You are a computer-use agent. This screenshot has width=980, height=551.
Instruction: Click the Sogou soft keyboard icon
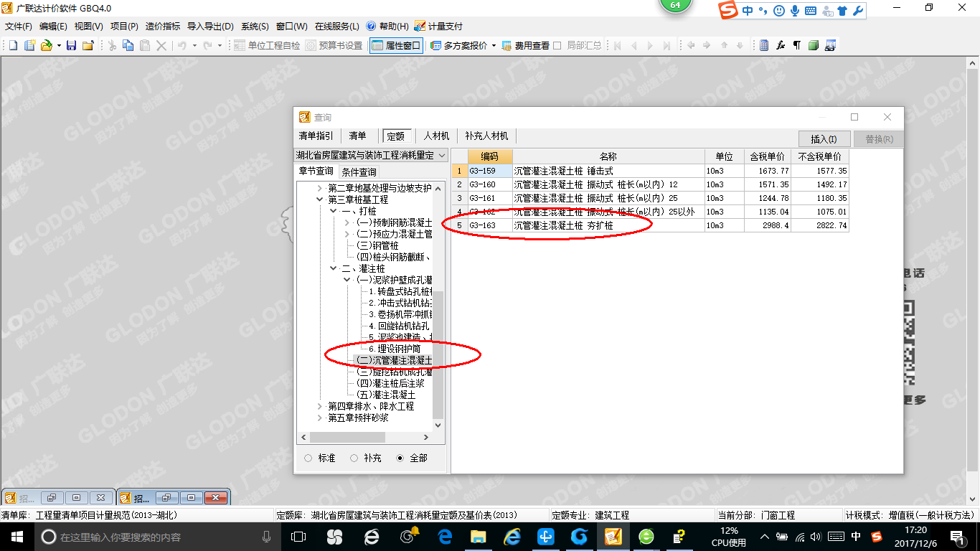click(x=810, y=11)
